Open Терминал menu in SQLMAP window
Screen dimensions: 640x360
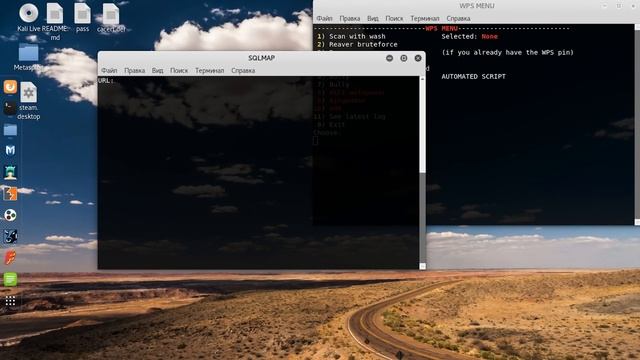pos(209,70)
